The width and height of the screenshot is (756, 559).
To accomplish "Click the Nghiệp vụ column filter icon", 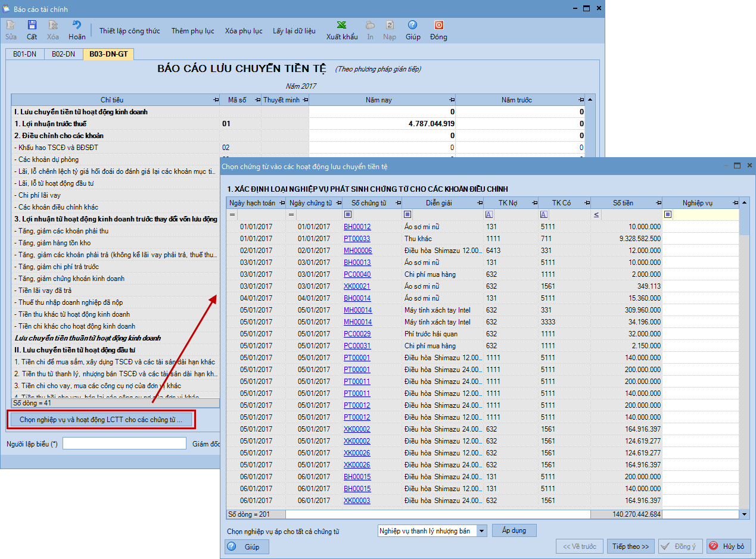I will pos(668,214).
